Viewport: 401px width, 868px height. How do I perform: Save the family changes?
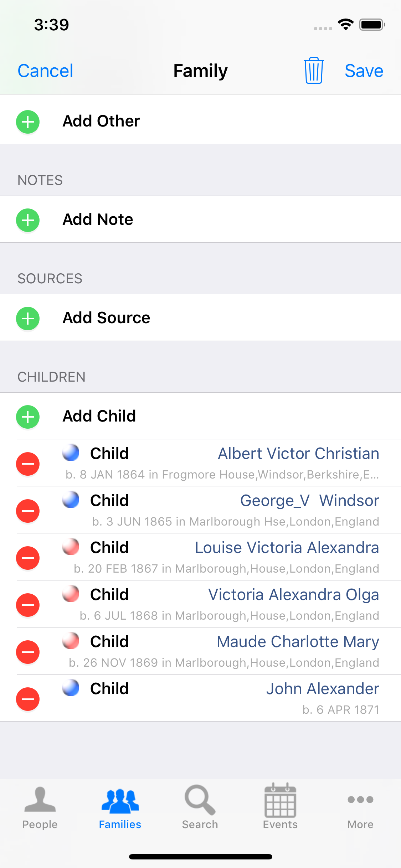click(364, 71)
